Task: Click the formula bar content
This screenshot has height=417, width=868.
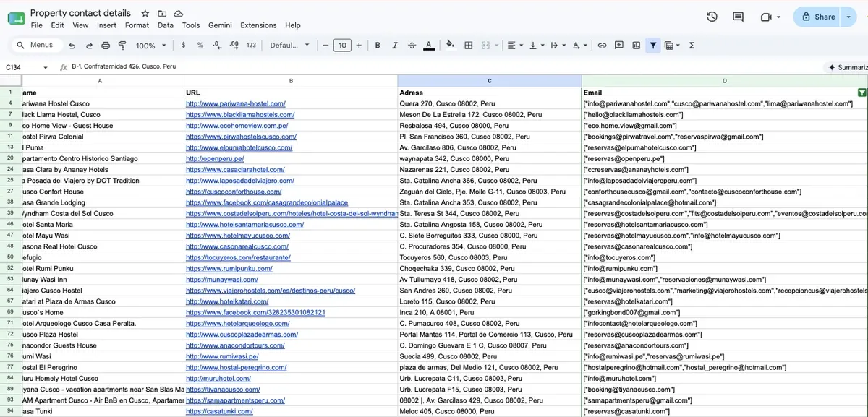Action: pyautogui.click(x=124, y=66)
